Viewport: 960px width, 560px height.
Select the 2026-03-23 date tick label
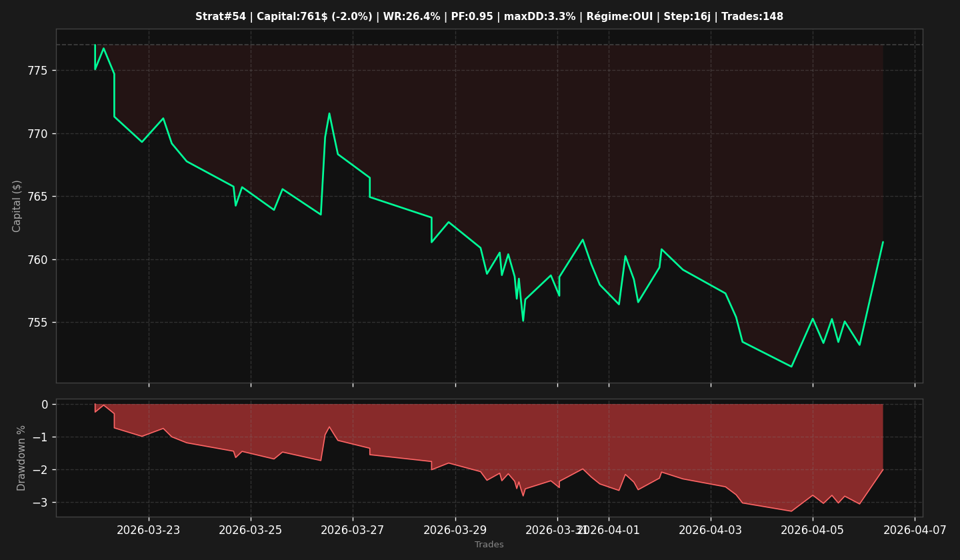coord(149,530)
